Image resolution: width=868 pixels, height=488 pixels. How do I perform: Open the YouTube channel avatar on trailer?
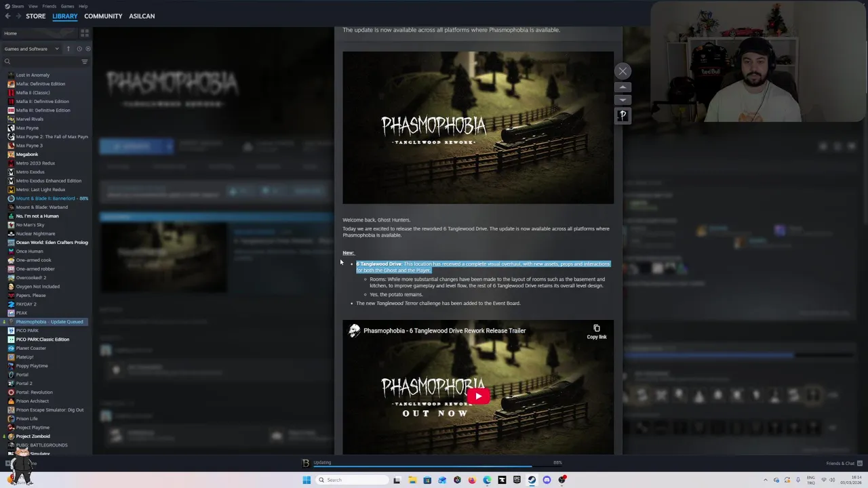[x=354, y=331]
